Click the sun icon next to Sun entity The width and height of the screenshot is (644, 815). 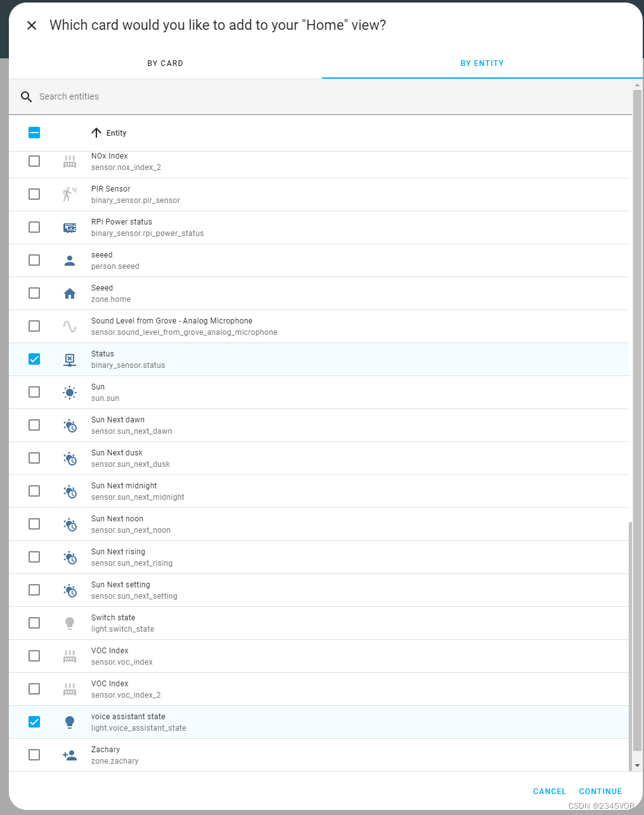pos(70,392)
